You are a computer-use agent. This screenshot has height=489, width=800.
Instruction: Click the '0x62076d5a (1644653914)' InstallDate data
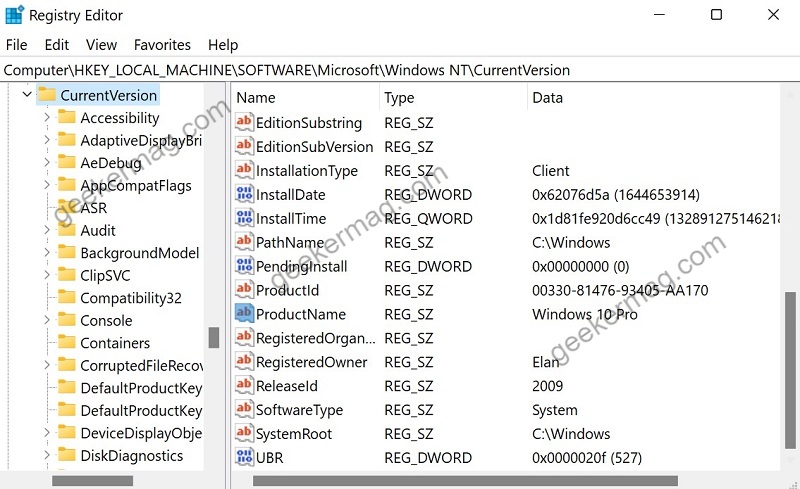click(x=616, y=194)
